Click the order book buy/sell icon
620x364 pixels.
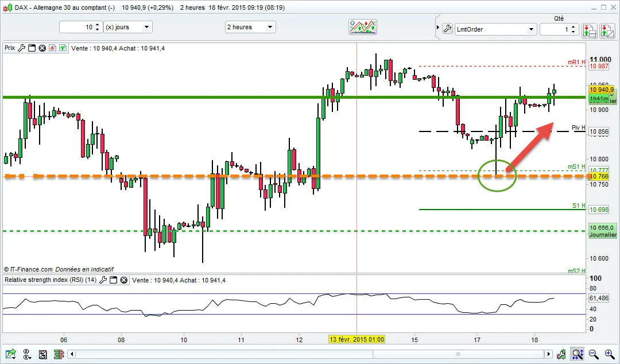tap(589, 30)
